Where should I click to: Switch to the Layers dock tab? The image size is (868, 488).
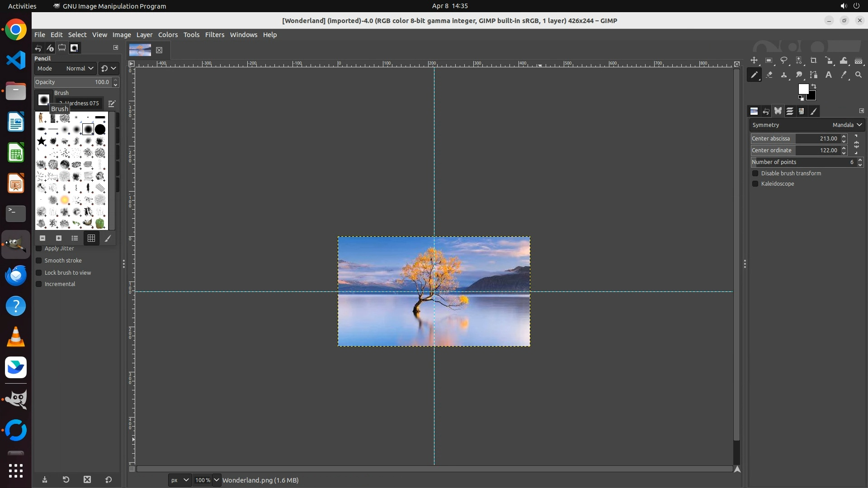pyautogui.click(x=790, y=111)
